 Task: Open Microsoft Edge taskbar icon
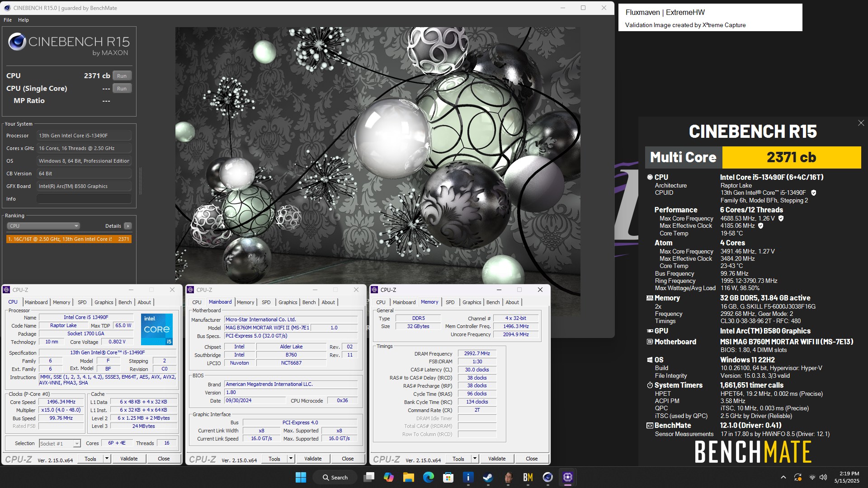click(x=429, y=477)
